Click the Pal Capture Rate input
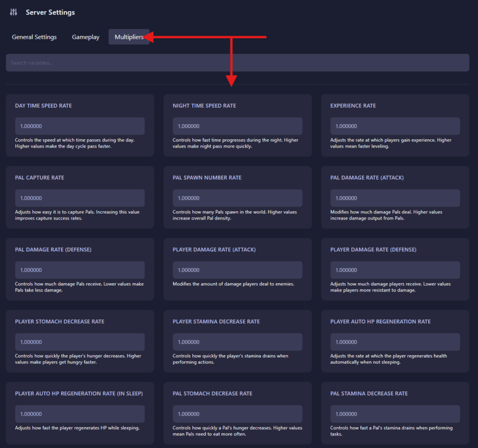This screenshot has width=478, height=448. [80, 198]
